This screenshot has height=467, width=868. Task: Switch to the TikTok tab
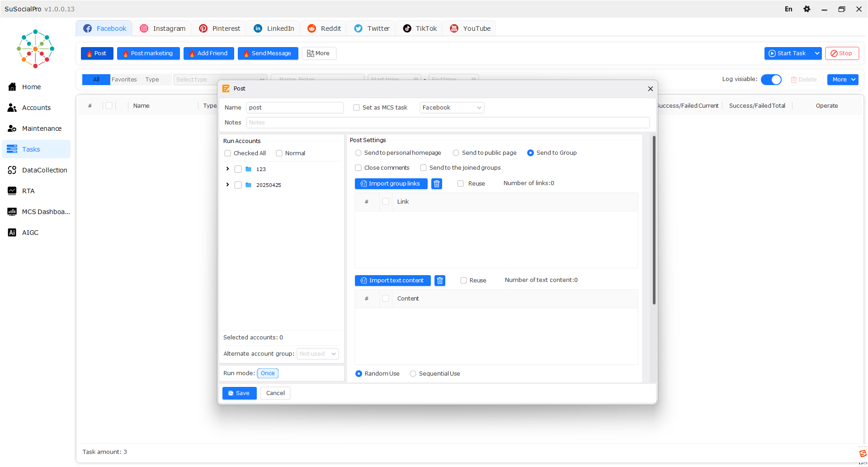click(x=420, y=29)
